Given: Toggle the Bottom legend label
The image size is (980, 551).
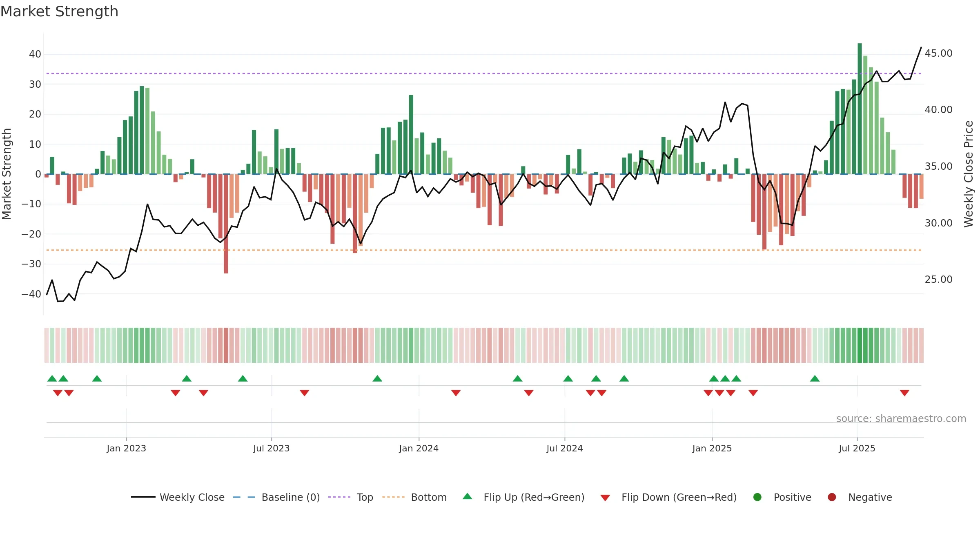Looking at the screenshot, I should (x=429, y=497).
